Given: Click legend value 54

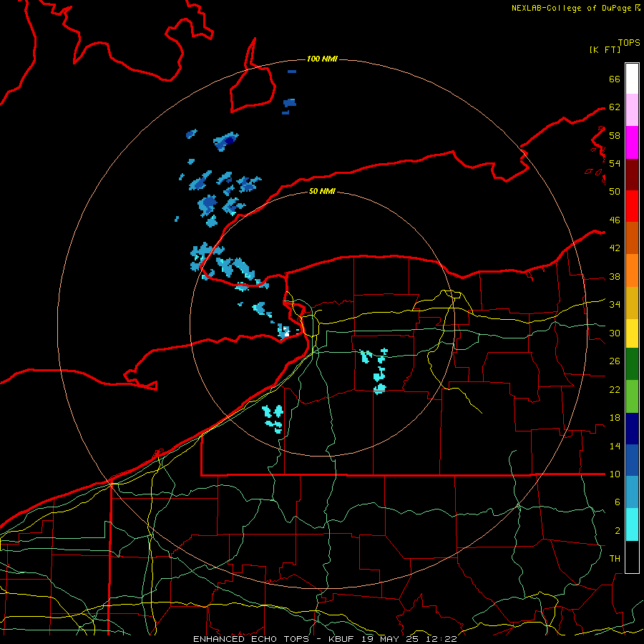Looking at the screenshot, I should [x=615, y=163].
